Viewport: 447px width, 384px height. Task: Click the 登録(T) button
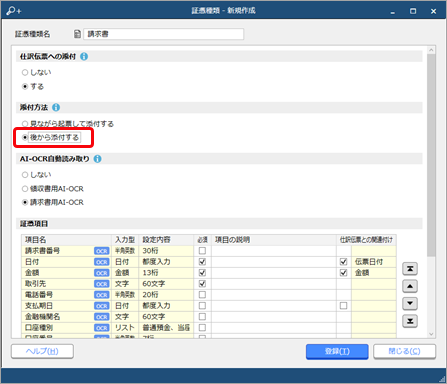pyautogui.click(x=337, y=351)
